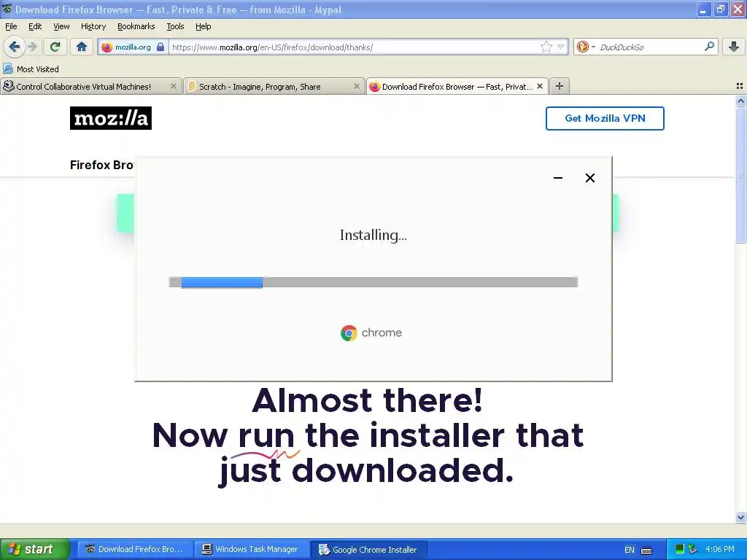The image size is (747, 560).
Task: Open the Bookmarks menu
Action: tap(136, 26)
